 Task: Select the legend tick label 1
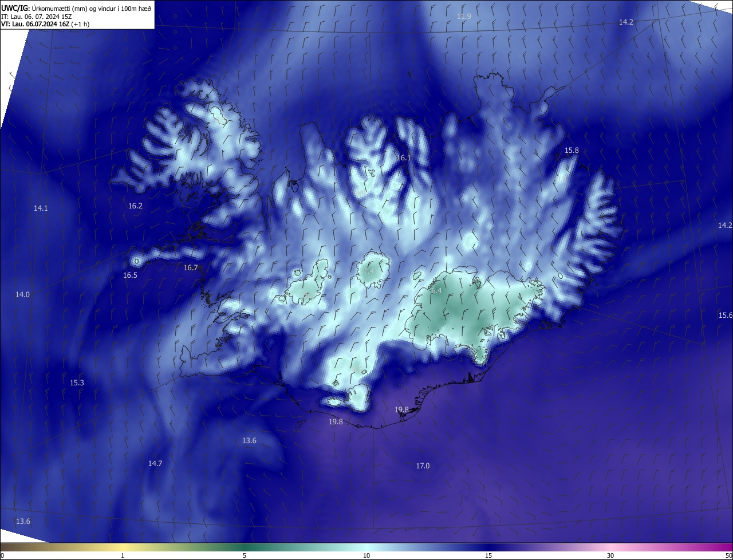(x=123, y=555)
